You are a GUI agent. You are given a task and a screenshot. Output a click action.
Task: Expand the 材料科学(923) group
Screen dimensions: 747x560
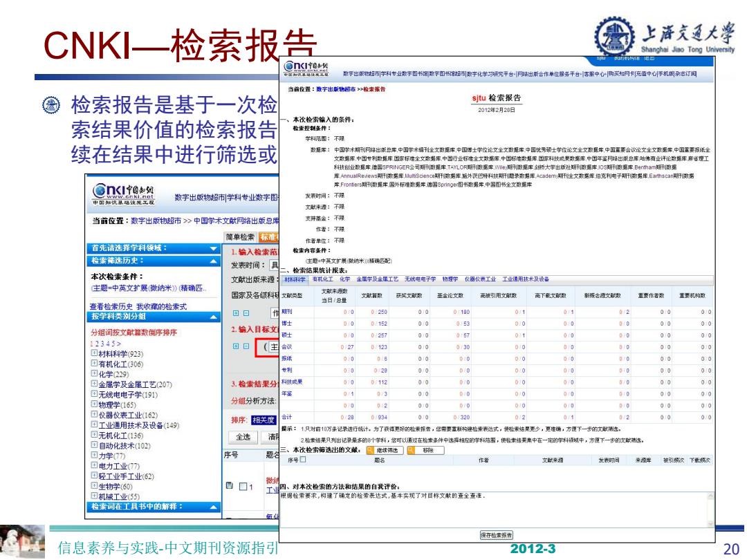[94, 353]
